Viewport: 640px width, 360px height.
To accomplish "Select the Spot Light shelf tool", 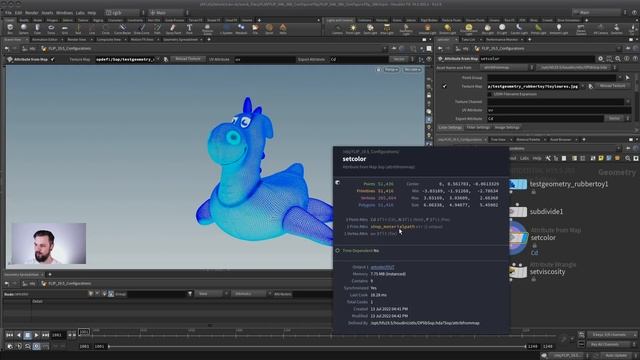I will tap(370, 29).
